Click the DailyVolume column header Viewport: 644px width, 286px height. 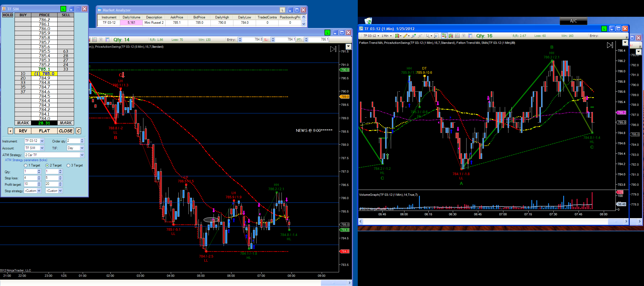pyautogui.click(x=131, y=17)
